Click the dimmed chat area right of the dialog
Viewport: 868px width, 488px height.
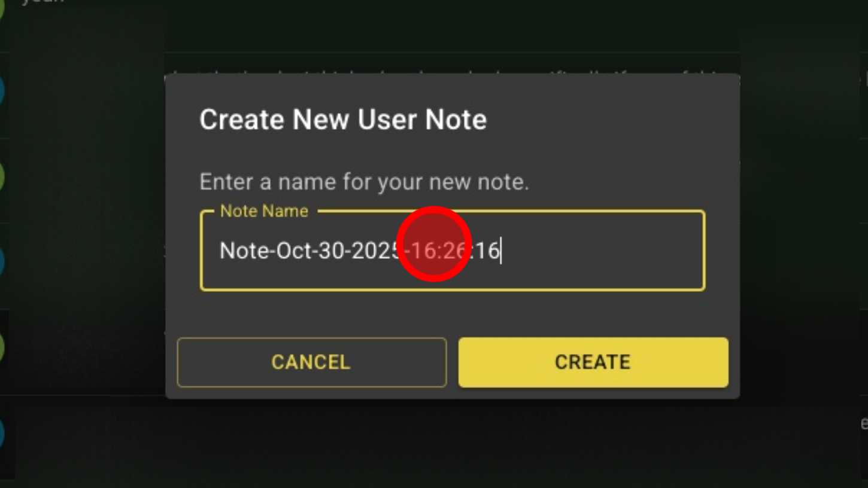point(803,239)
